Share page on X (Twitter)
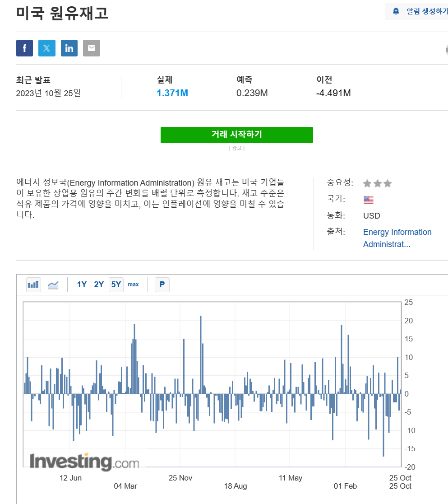This screenshot has width=448, height=504. point(47,48)
